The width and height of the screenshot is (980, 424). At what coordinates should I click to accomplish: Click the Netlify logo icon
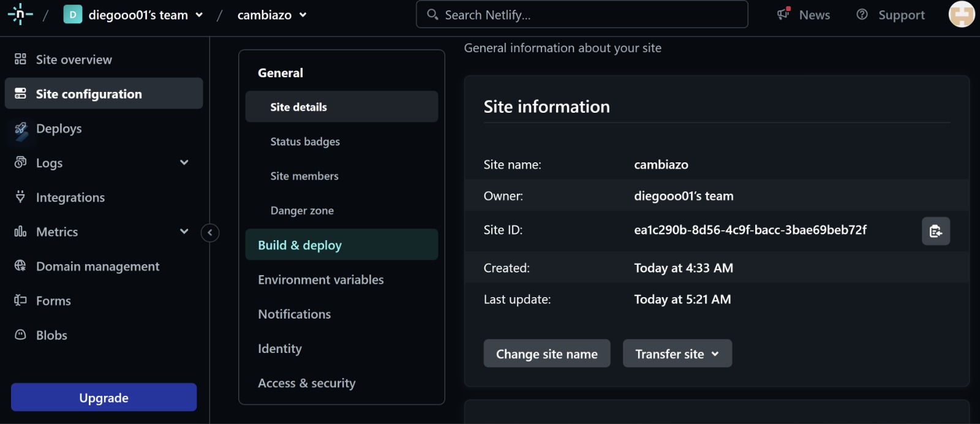coord(20,14)
